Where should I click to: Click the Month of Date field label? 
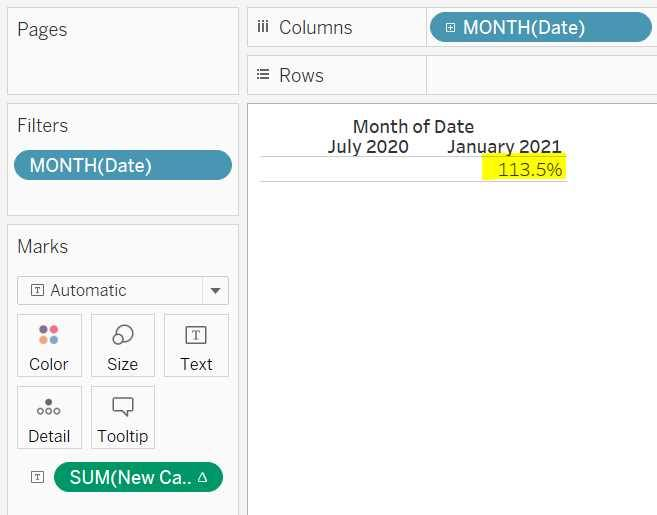point(413,127)
